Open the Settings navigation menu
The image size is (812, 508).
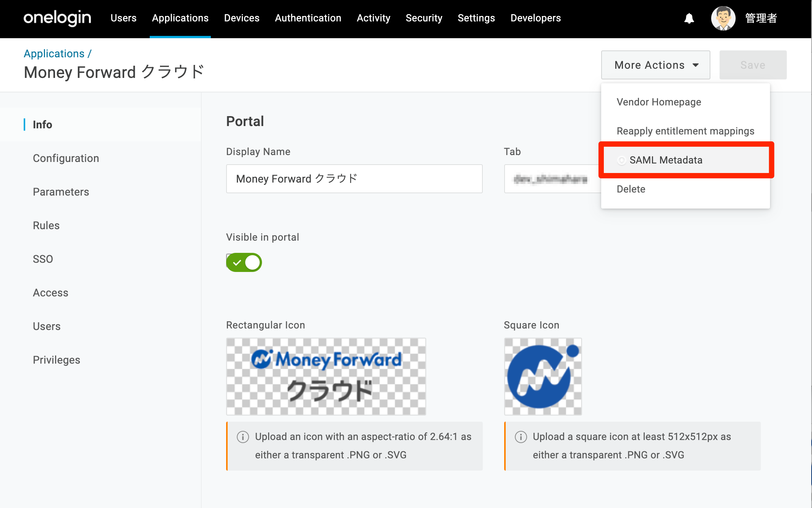click(x=476, y=18)
